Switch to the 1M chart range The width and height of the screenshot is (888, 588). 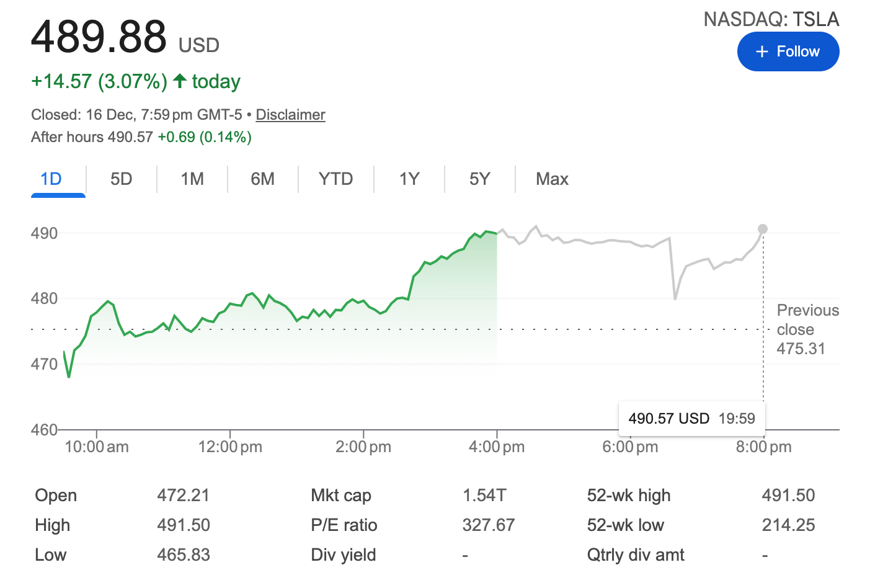coord(192,179)
